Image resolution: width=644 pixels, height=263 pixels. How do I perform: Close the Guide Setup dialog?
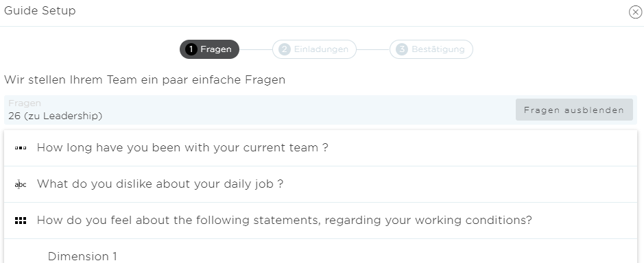(635, 12)
